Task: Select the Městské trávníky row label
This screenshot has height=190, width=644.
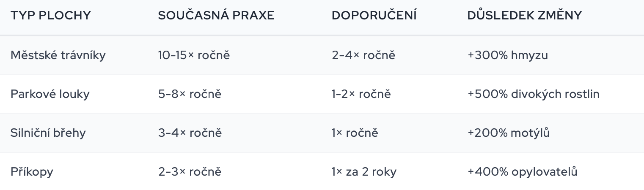Action: (x=58, y=55)
